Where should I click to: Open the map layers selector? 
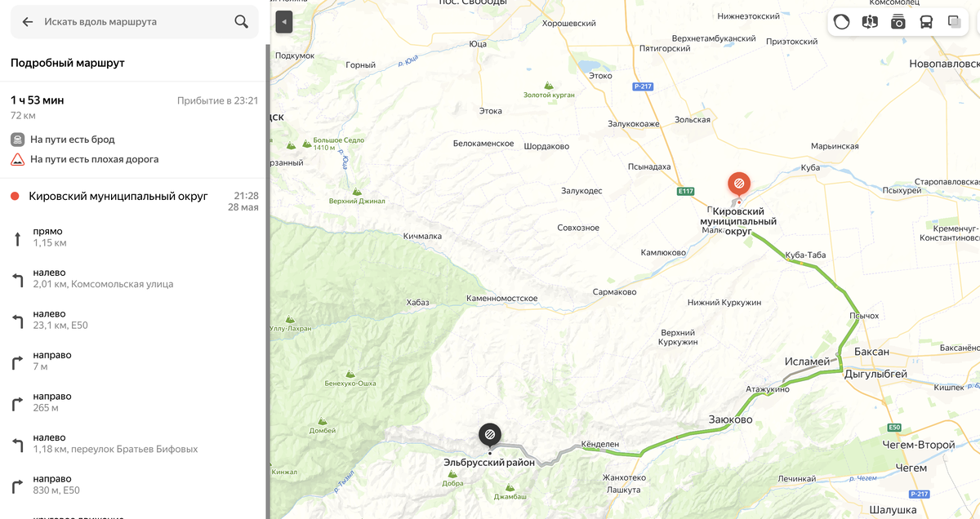(954, 22)
